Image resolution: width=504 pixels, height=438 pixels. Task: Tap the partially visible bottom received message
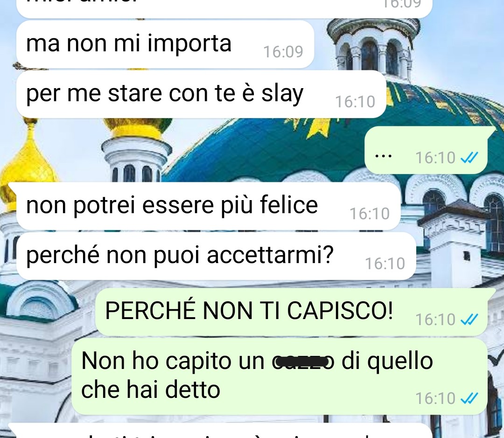220,431
